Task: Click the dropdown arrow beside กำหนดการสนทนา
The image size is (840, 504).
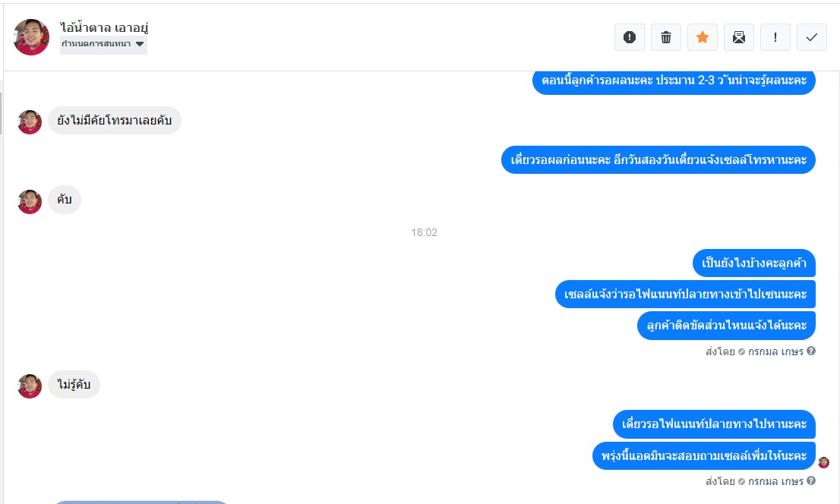Action: (140, 44)
